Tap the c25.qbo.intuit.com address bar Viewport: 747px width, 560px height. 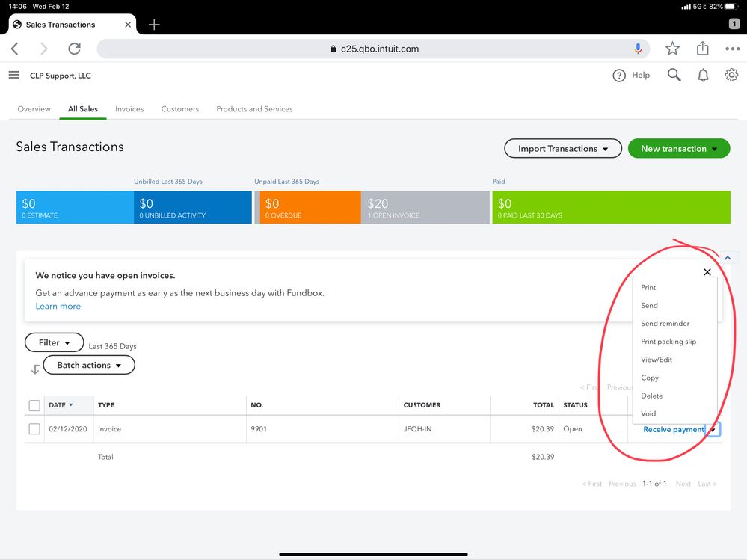click(374, 49)
